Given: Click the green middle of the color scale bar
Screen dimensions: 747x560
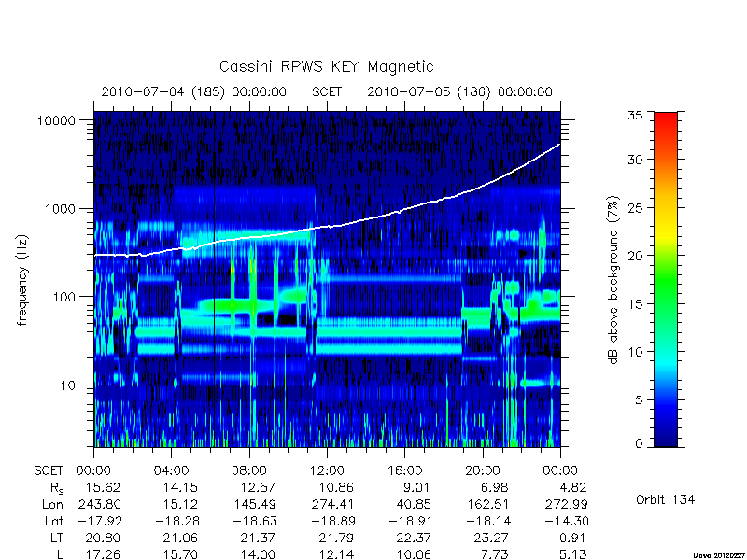Looking at the screenshot, I should (x=666, y=279).
